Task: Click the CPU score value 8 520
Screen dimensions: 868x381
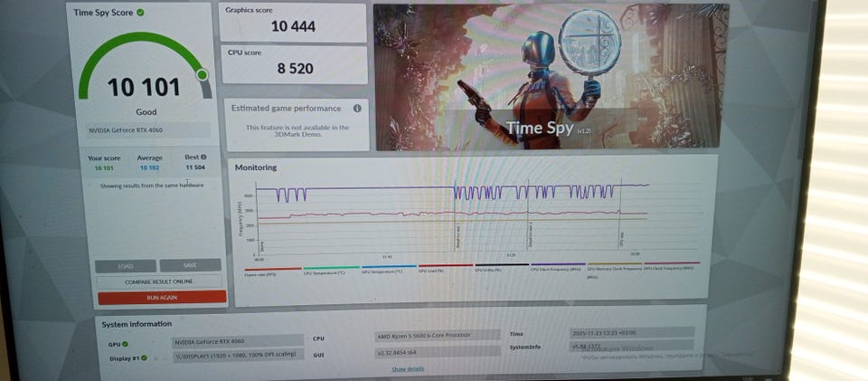Action: (295, 69)
